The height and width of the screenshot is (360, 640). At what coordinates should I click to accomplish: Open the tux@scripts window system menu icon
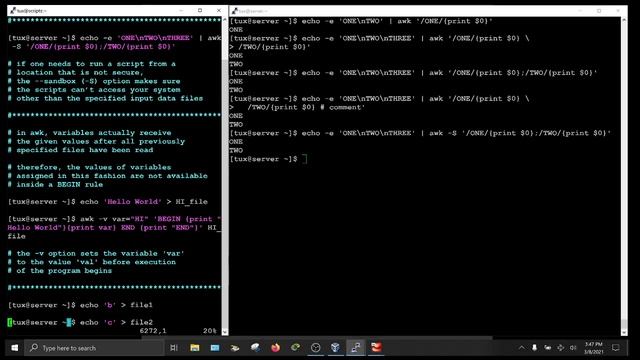pyautogui.click(x=13, y=11)
